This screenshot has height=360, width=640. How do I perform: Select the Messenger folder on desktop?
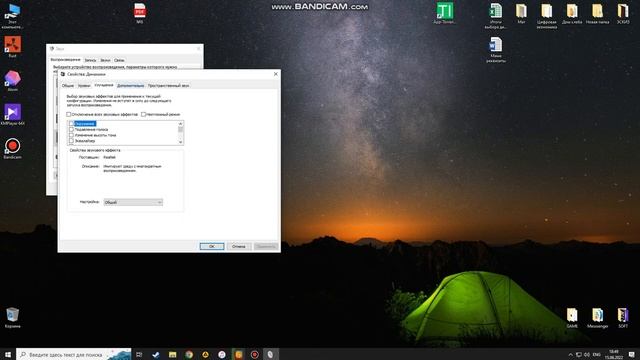click(x=597, y=318)
